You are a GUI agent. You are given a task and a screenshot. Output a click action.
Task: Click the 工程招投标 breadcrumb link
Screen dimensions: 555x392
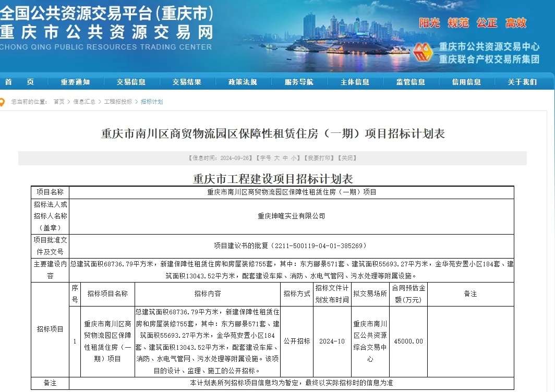click(118, 102)
